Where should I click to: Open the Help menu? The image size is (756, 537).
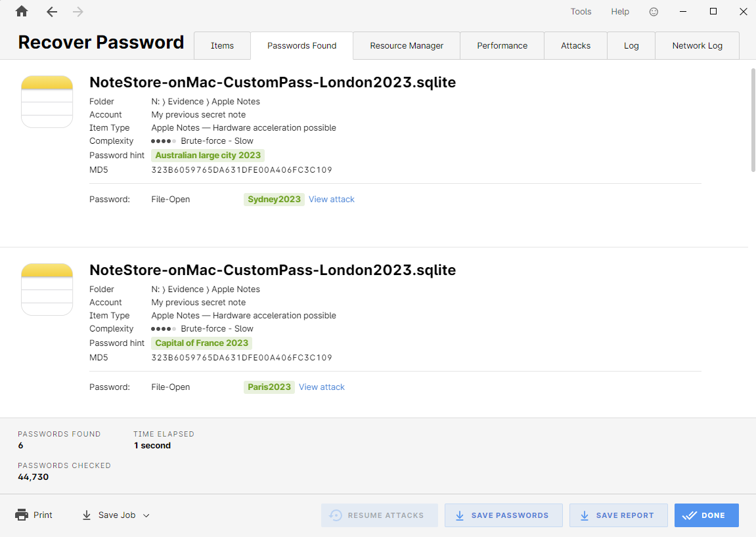620,12
